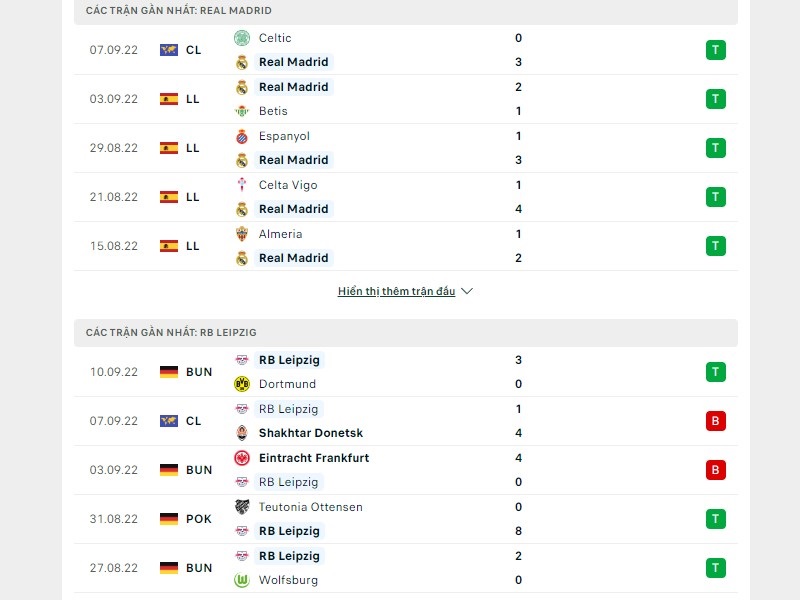Click red B badge for Eintracht Frankfurt match
Screen dimensions: 800x600
pyautogui.click(x=715, y=470)
